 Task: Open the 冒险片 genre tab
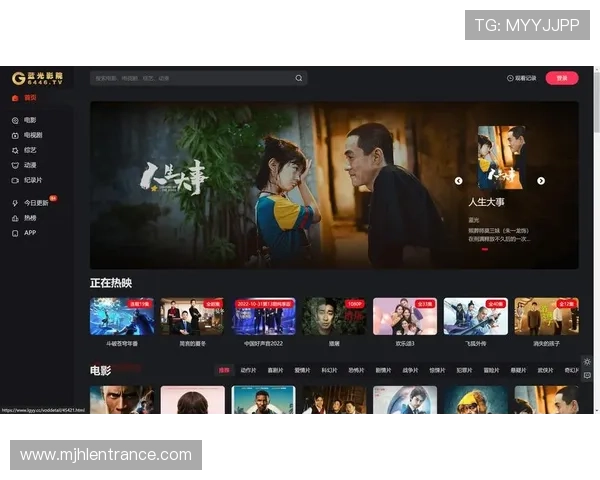pos(491,370)
